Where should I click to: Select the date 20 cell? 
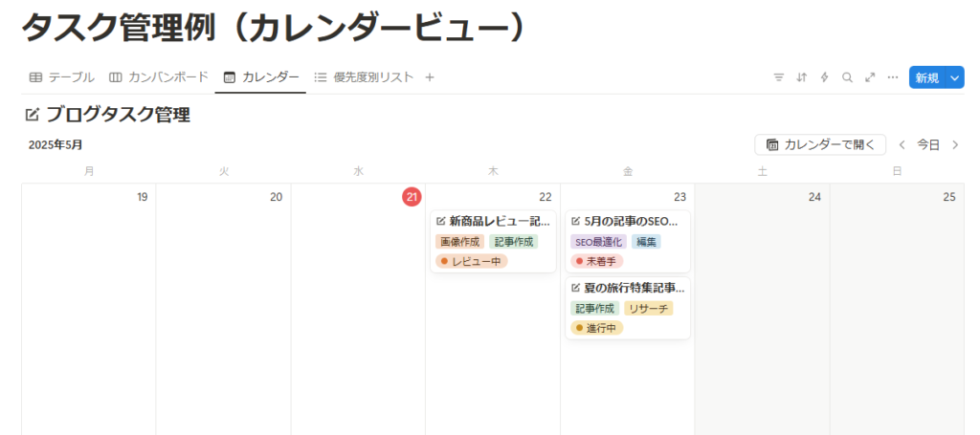tap(223, 309)
